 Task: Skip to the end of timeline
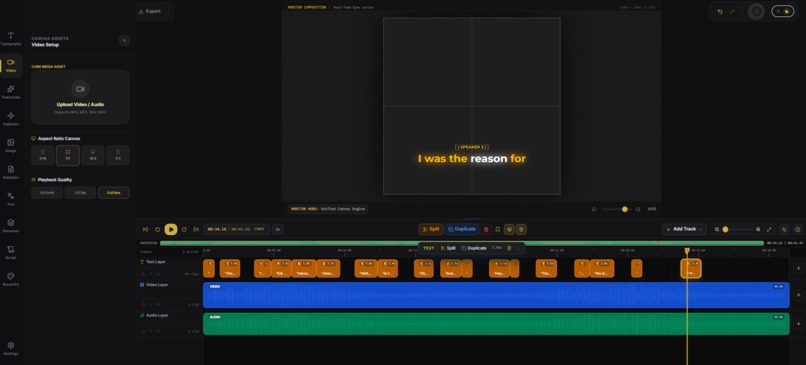[x=196, y=229]
